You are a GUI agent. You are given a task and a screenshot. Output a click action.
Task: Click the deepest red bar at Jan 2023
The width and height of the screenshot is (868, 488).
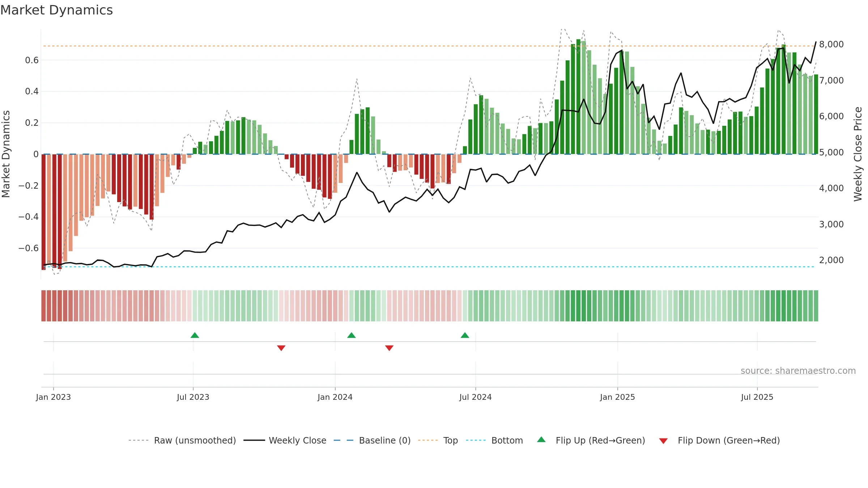[x=44, y=212]
